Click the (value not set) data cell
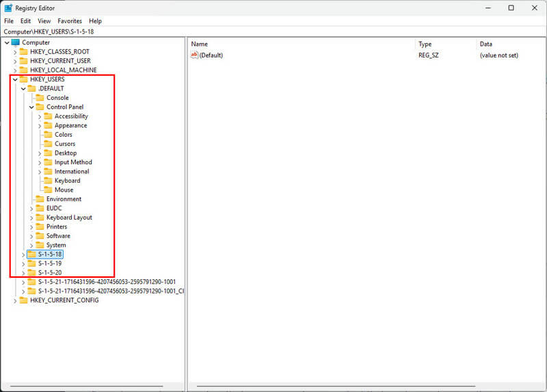Image resolution: width=547 pixels, height=392 pixels. [499, 55]
